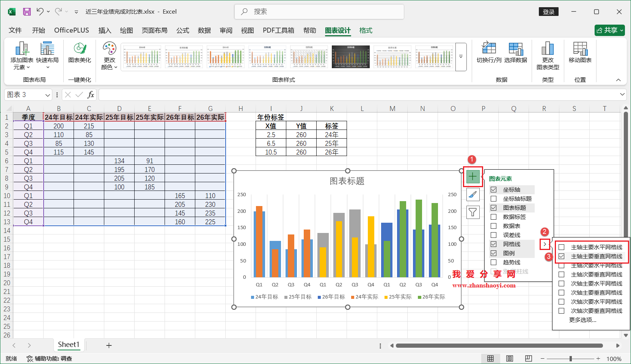This screenshot has height=364, width=631.
Task: Open the 共享 share dropdown button
Action: tap(610, 30)
